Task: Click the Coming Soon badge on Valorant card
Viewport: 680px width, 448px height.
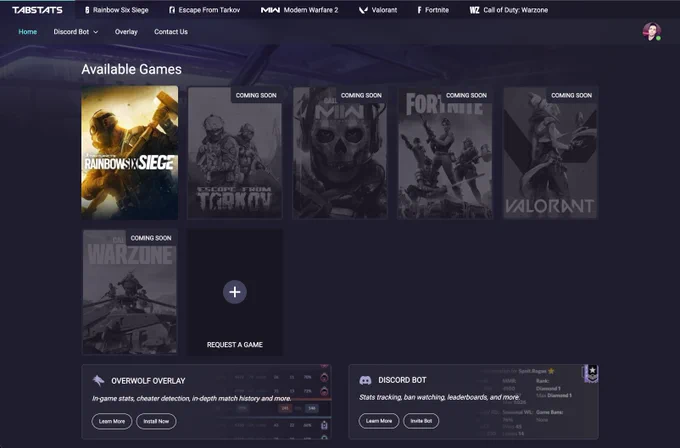Action: pos(572,95)
